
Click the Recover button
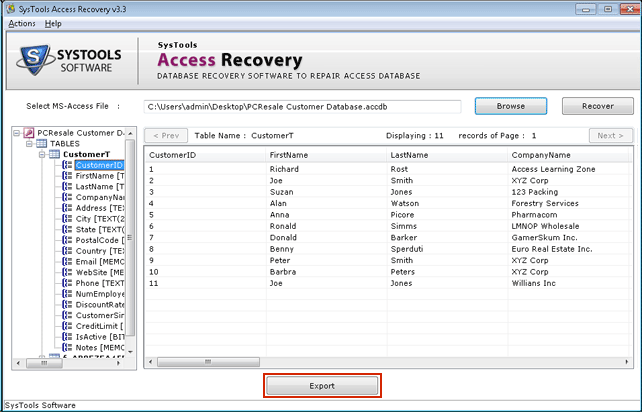click(x=597, y=106)
